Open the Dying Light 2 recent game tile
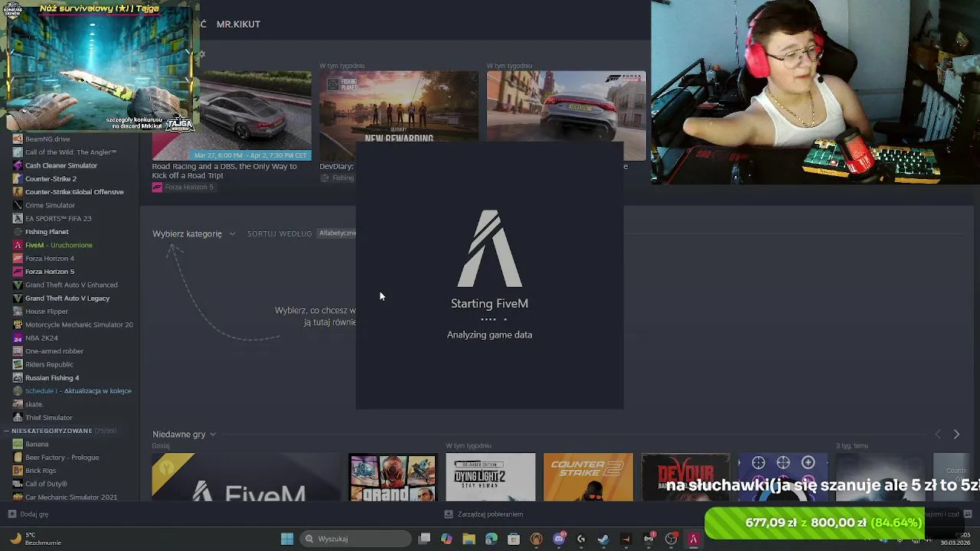Viewport: 980px width, 551px height. [x=491, y=478]
